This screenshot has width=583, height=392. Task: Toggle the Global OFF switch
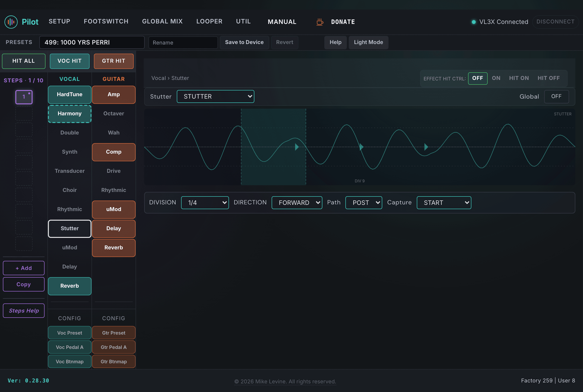[x=556, y=96]
